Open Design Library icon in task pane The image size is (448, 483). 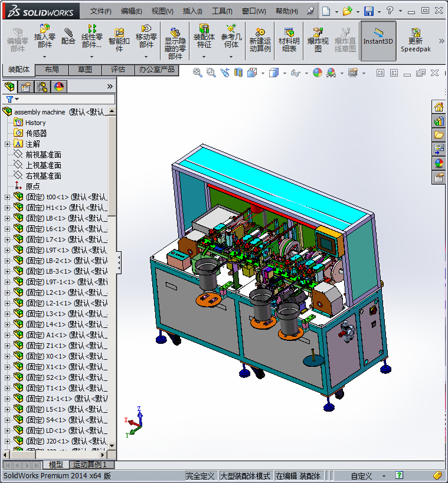[x=439, y=121]
